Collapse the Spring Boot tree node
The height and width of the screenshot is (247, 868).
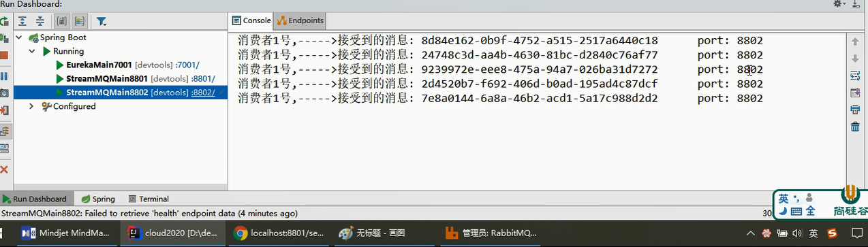[19, 37]
